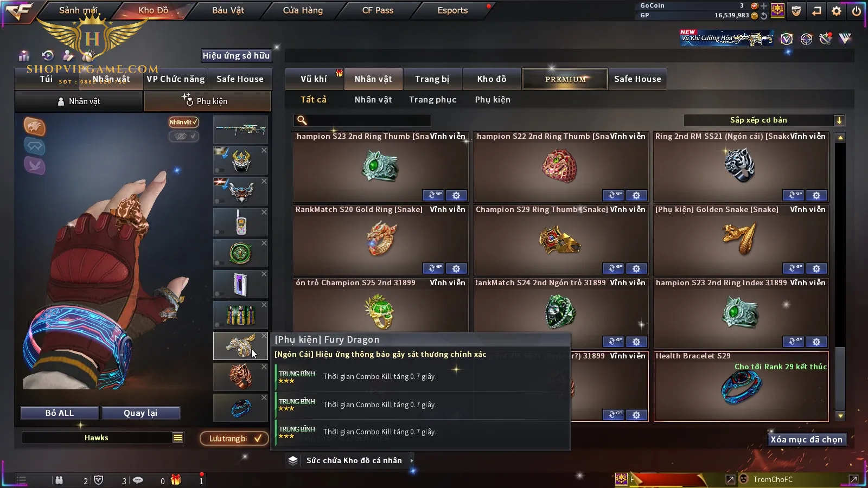Click the power exit icon
Screen dimensions: 868x488
(x=857, y=10)
